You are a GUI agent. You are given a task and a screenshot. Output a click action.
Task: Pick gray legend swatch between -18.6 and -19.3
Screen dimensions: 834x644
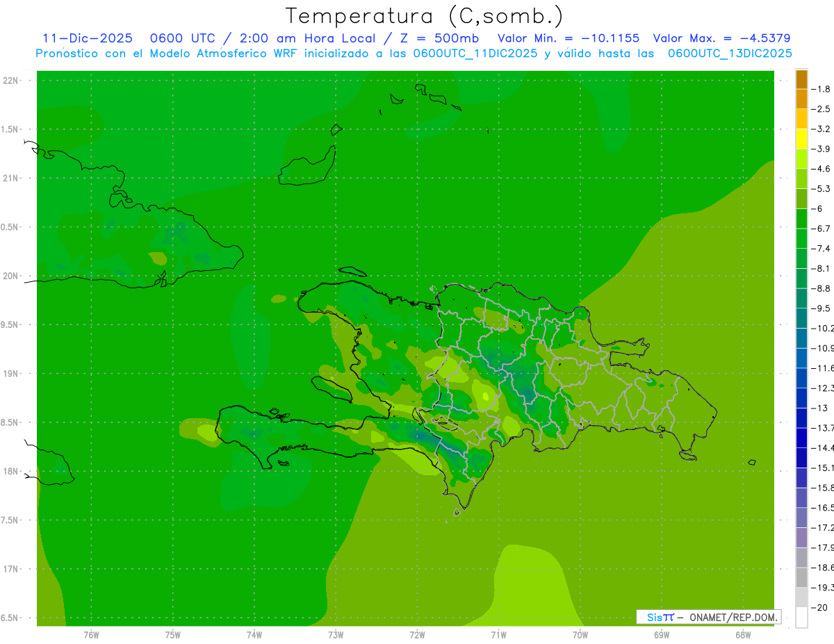point(801,577)
